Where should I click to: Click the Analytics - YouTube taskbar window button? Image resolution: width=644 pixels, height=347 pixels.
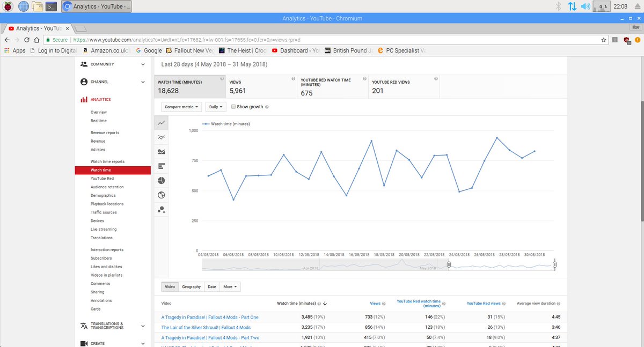pyautogui.click(x=96, y=6)
